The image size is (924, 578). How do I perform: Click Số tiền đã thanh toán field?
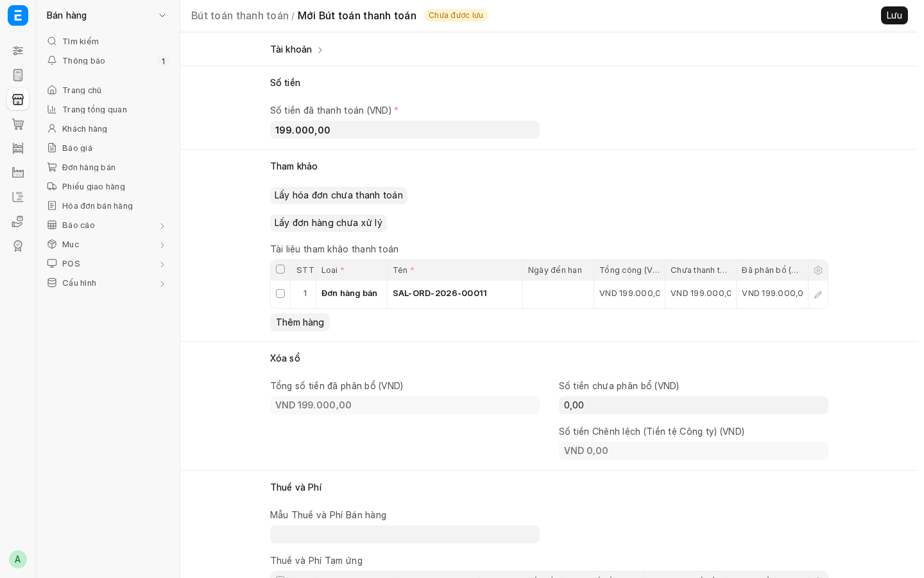tap(405, 130)
